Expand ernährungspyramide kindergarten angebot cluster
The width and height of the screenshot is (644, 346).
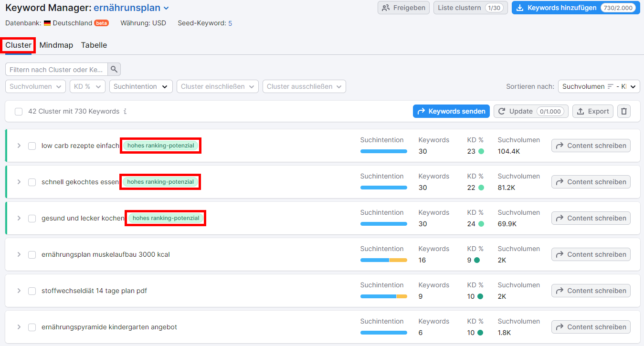pyautogui.click(x=19, y=327)
